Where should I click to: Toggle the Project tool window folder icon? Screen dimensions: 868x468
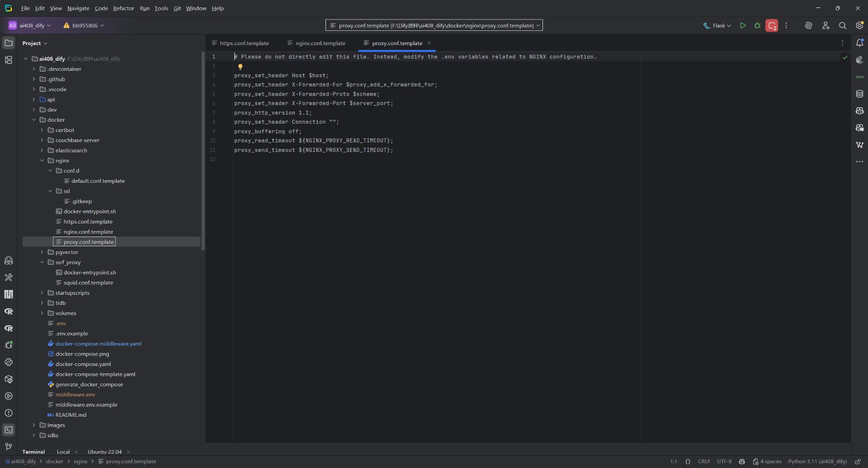[x=9, y=43]
